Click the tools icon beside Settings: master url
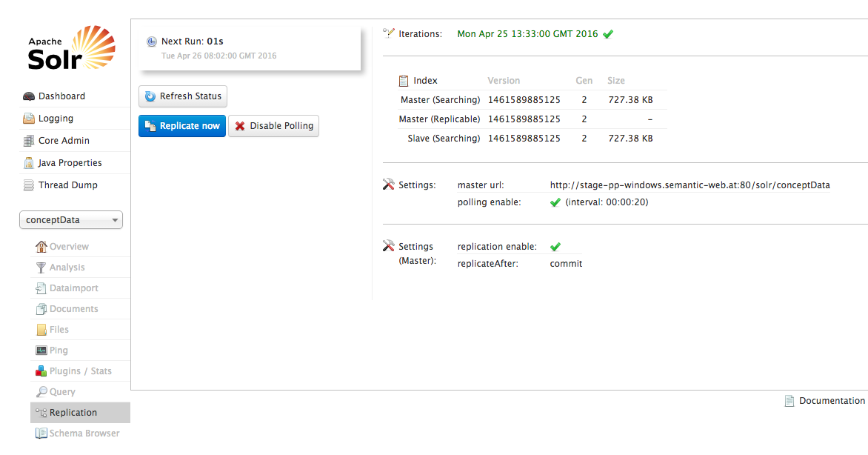868x455 pixels. pyautogui.click(x=389, y=184)
